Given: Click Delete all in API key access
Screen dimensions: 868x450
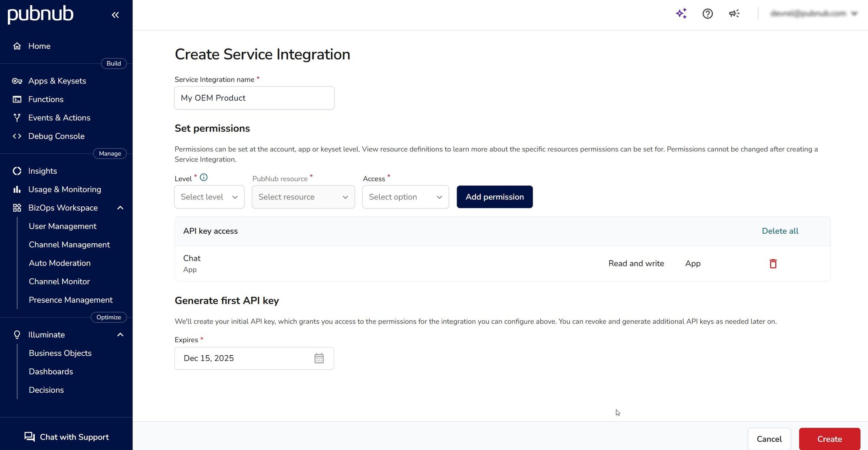Looking at the screenshot, I should (780, 231).
